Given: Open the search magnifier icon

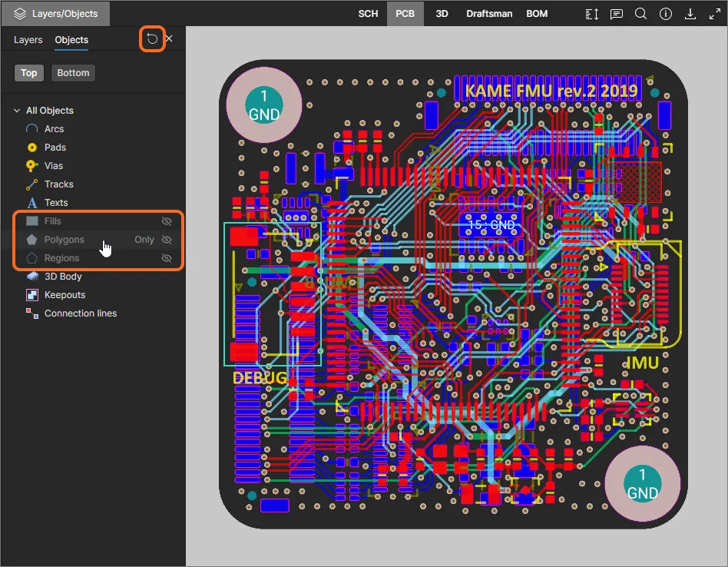Looking at the screenshot, I should (640, 14).
